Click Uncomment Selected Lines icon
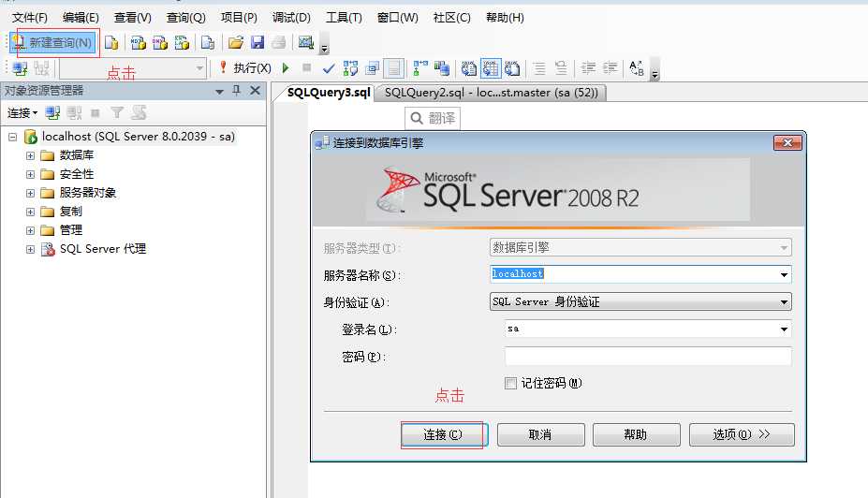This screenshot has height=498, width=868. (561, 68)
